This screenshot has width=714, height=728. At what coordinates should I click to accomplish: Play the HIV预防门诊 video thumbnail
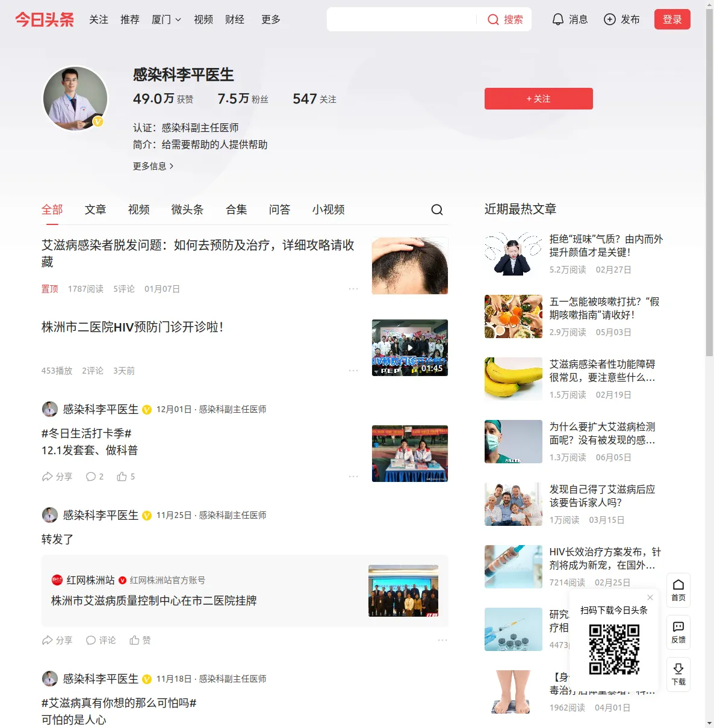[x=410, y=348]
